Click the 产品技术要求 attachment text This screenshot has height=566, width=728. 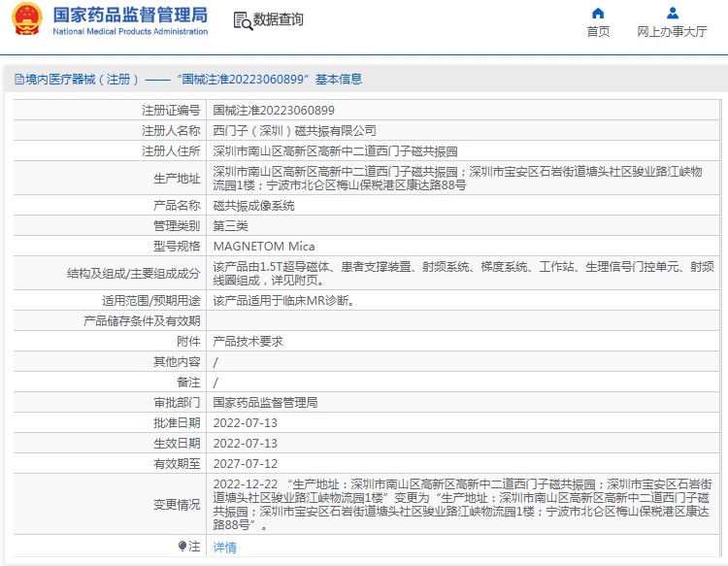click(x=248, y=342)
